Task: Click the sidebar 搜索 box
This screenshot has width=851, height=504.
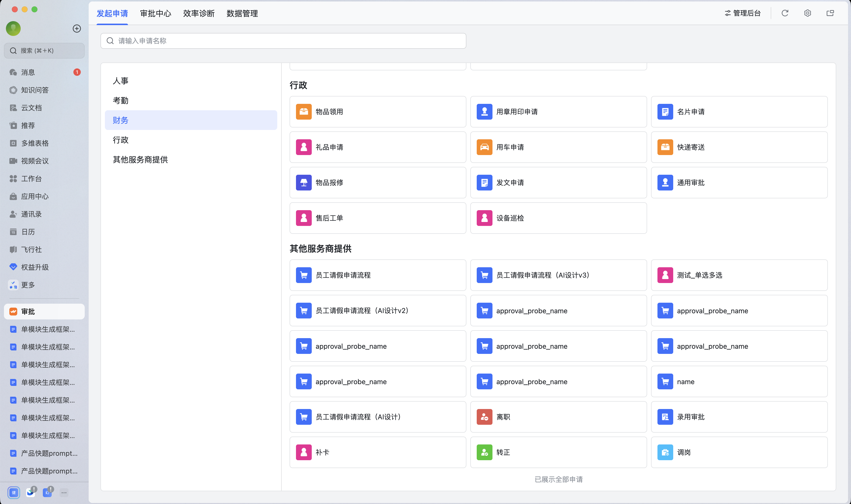Action: (x=44, y=51)
